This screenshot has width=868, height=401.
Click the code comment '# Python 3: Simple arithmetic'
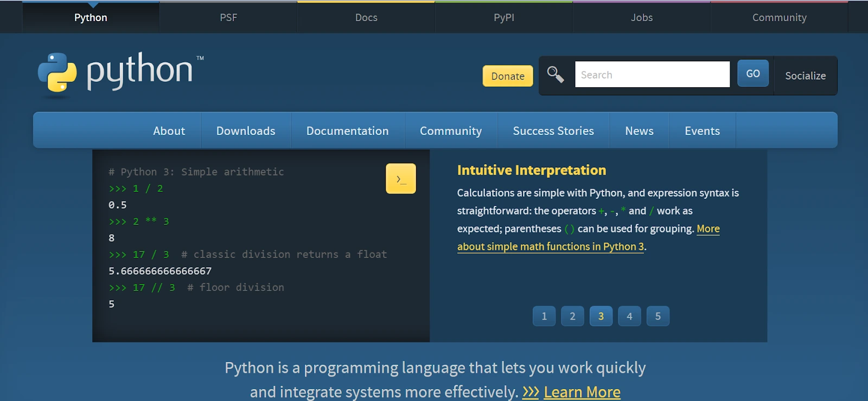[196, 172]
